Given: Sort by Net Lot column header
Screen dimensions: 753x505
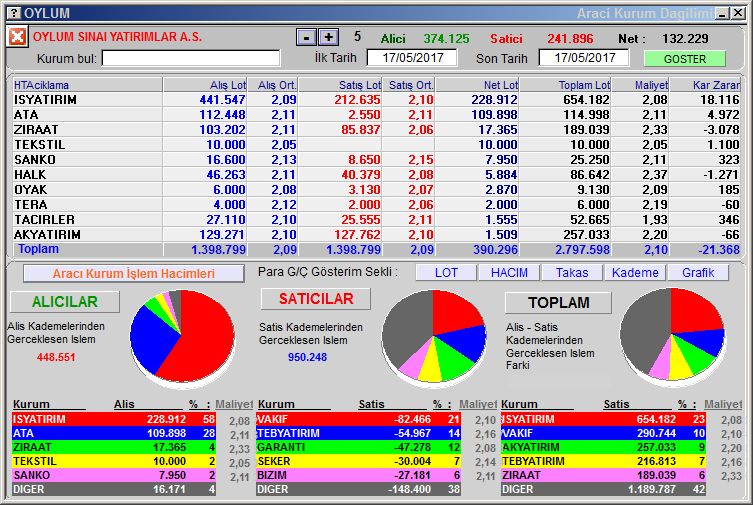Looking at the screenshot, I should [x=477, y=85].
